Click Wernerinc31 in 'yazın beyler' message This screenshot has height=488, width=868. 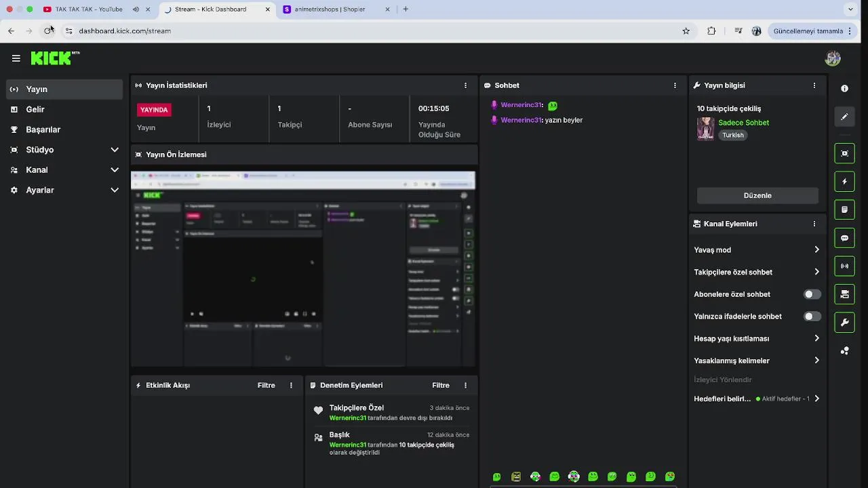click(521, 120)
